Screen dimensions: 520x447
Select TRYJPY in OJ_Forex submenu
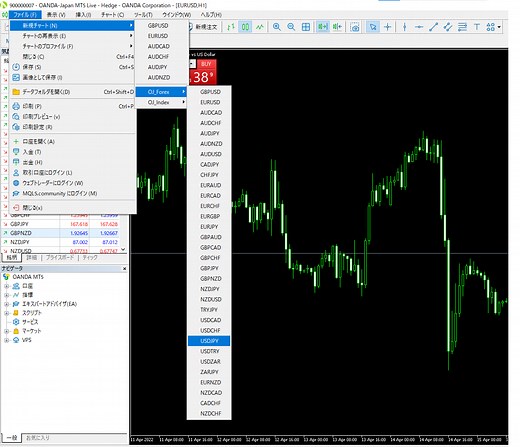(209, 309)
